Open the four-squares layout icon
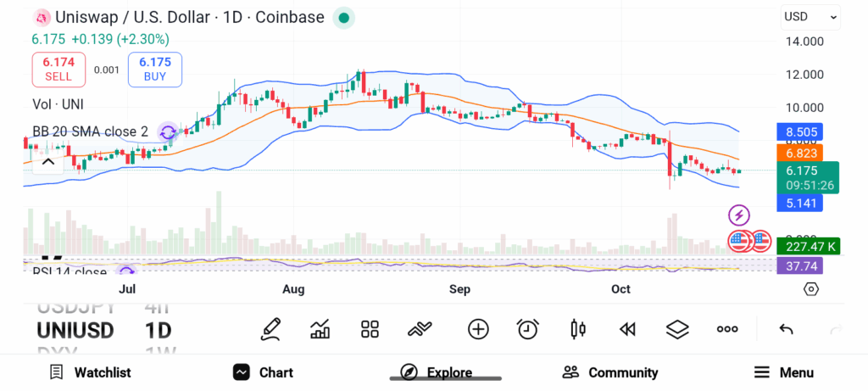868x391 pixels. pyautogui.click(x=370, y=329)
